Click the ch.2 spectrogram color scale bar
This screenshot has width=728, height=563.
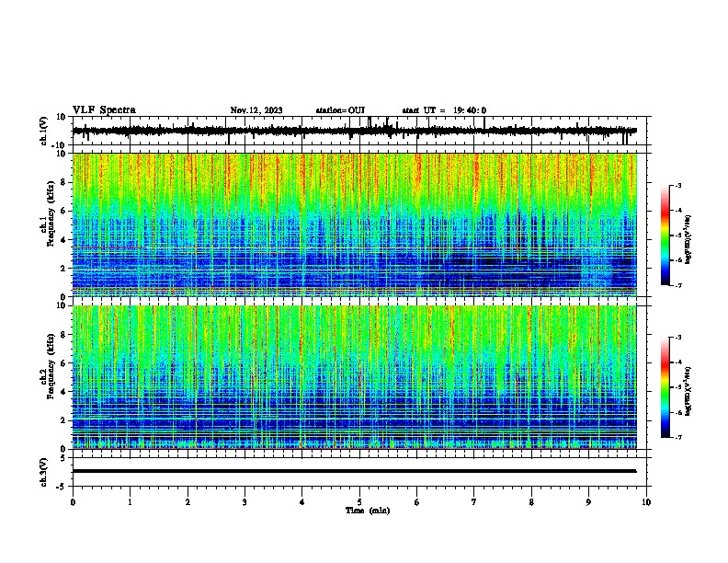tap(665, 387)
